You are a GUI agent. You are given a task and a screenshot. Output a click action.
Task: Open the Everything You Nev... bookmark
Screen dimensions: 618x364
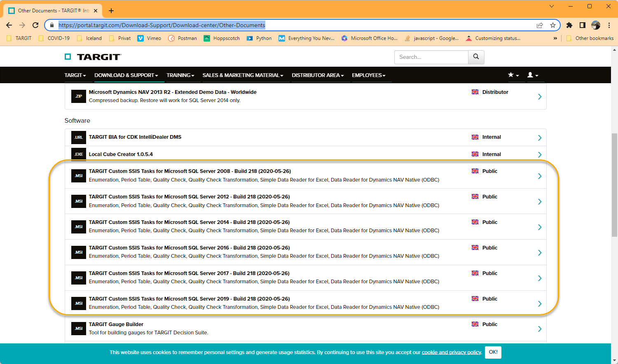[x=307, y=38]
